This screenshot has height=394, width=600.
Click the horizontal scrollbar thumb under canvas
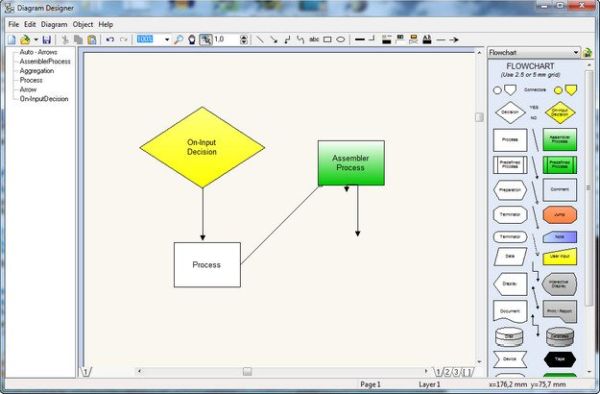[248, 371]
